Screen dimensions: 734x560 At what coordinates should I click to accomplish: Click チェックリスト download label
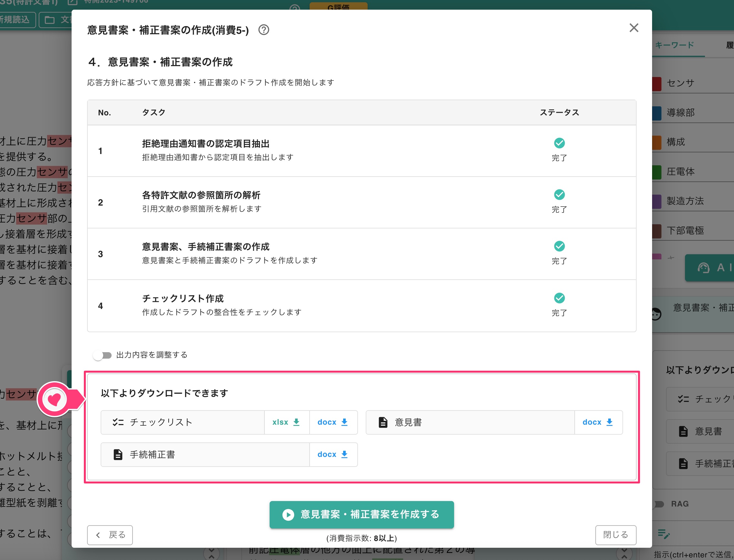click(161, 422)
